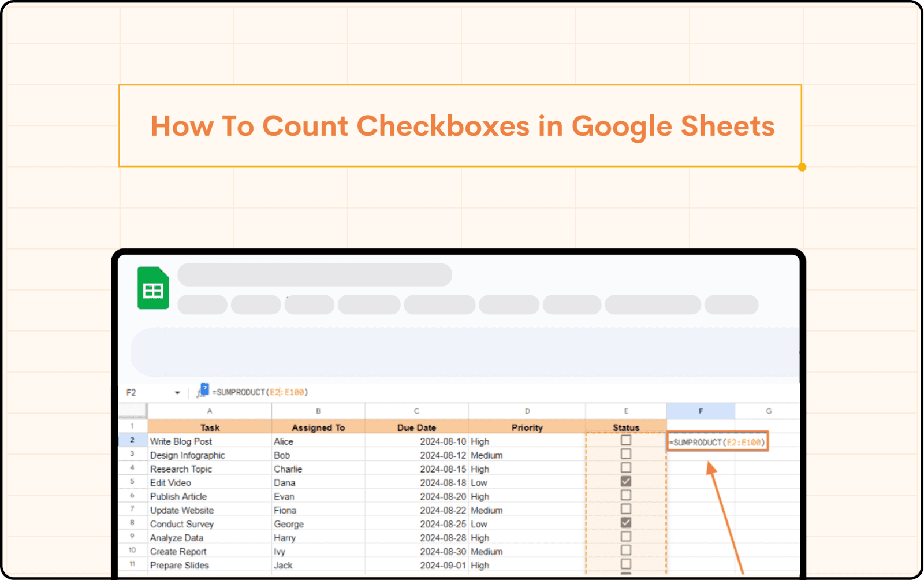This screenshot has height=580, width=924.
Task: Click the Design Infographic cell
Action: (x=210, y=455)
